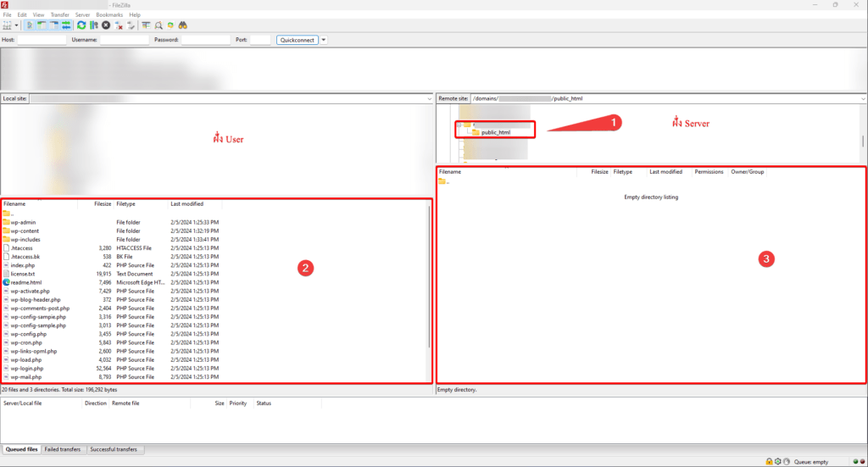Viewport: 868px width, 467px height.
Task: Open the Site Manager icon
Action: point(8,25)
